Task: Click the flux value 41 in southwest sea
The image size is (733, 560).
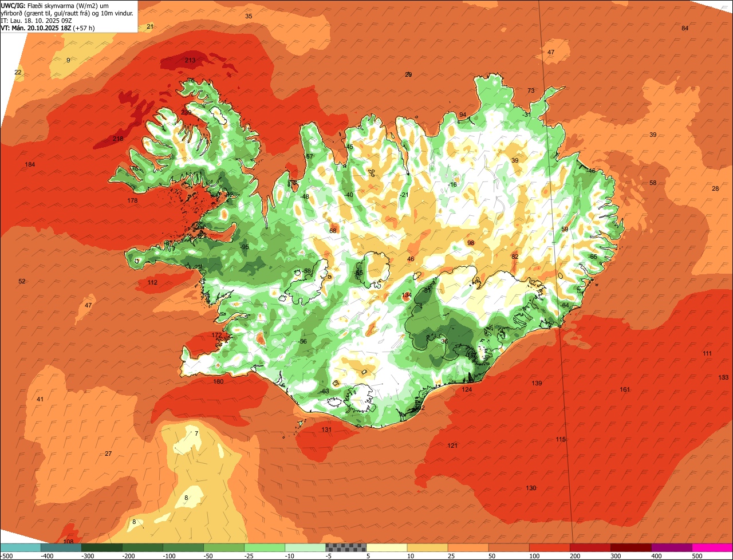Action: [40, 399]
